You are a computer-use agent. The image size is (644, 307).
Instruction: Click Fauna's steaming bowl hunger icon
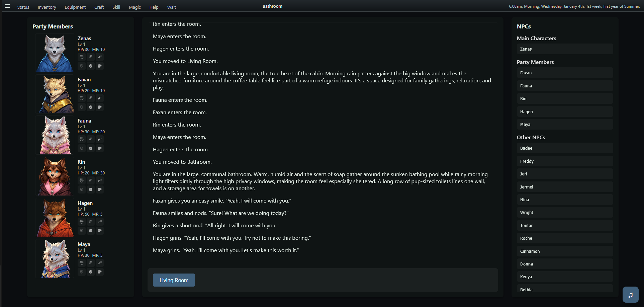[x=82, y=139]
